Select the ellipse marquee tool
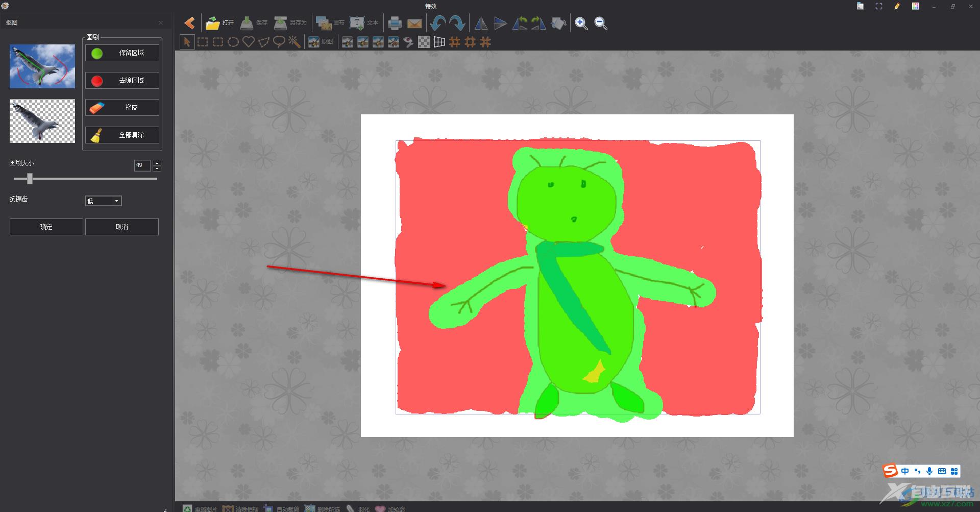This screenshot has height=512, width=980. click(x=233, y=42)
